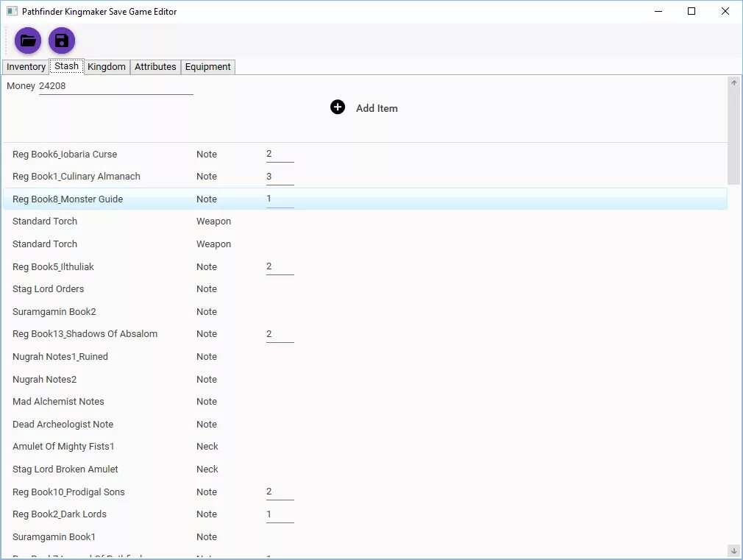This screenshot has width=743, height=560.
Task: Select the Stag Lord Broken Amulet item
Action: pos(365,469)
